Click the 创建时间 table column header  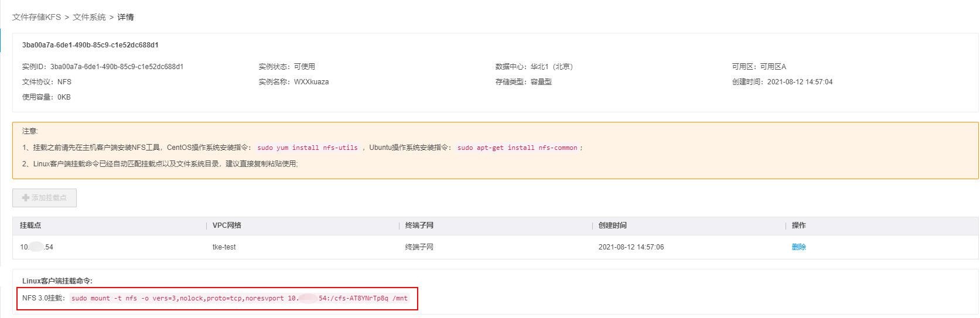[x=612, y=225]
